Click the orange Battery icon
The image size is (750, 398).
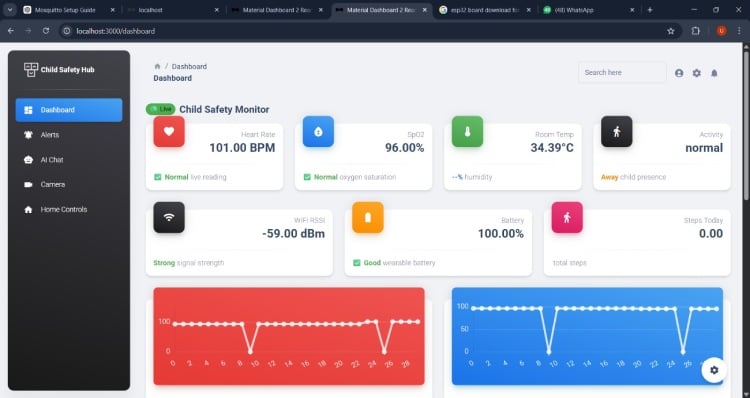click(x=368, y=218)
